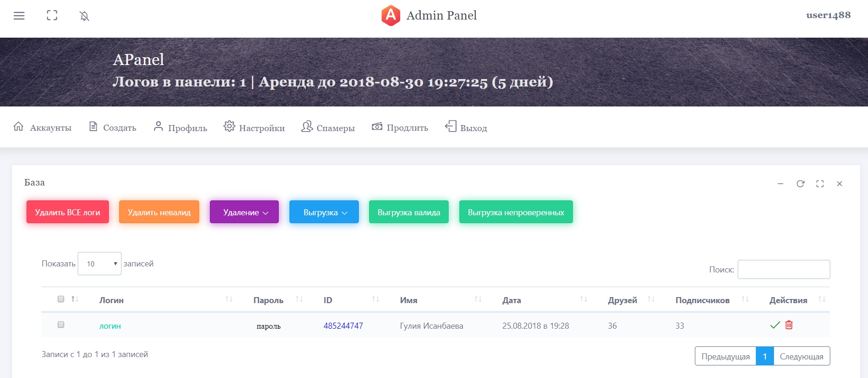Image resolution: width=868 pixels, height=378 pixels.
Task: Reload the База card
Action: tap(801, 184)
